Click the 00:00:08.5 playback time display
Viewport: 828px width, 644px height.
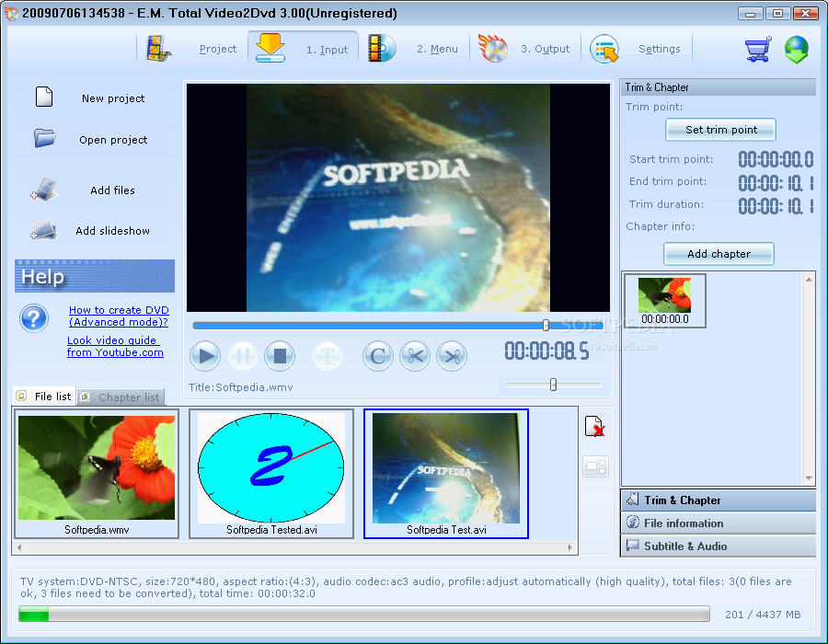546,351
